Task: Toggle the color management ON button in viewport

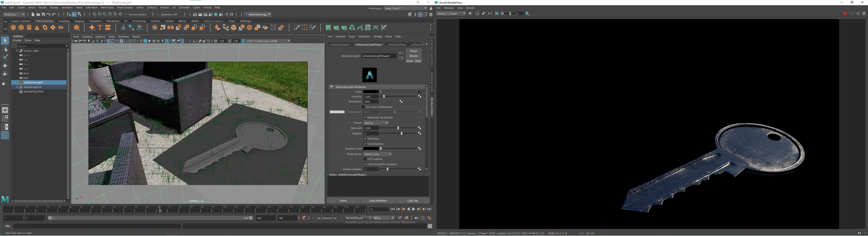Action: coord(243,41)
